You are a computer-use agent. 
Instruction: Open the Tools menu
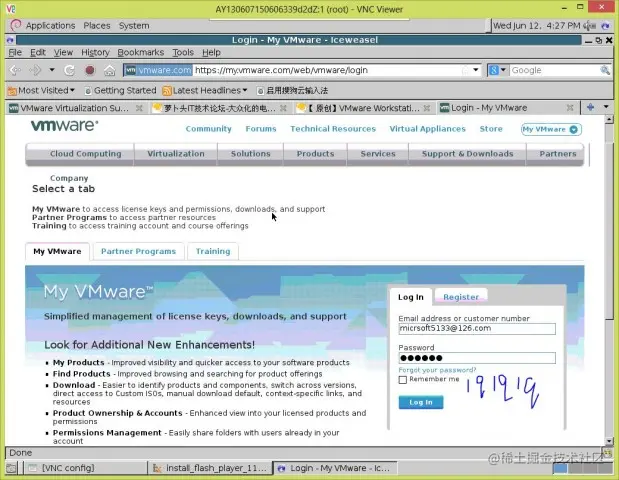[x=183, y=52]
